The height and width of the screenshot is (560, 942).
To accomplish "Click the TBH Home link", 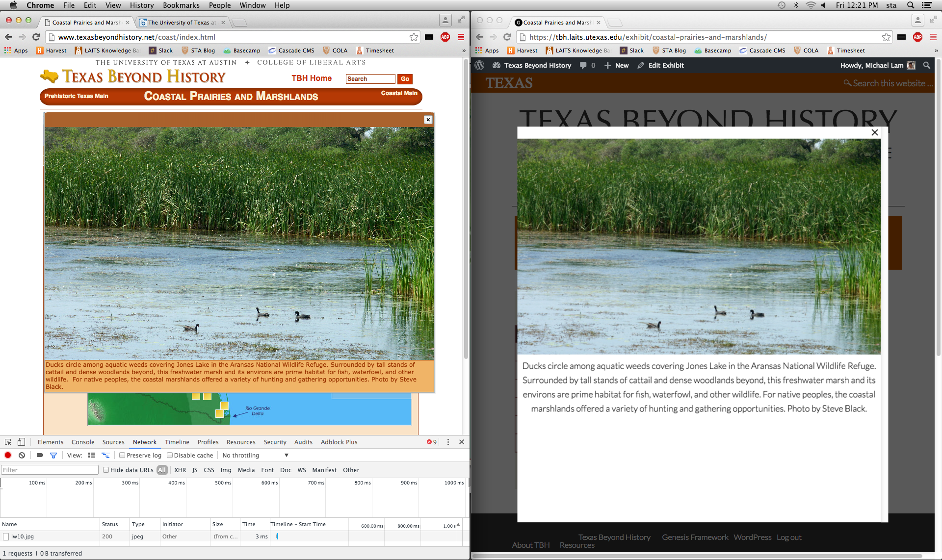I will tap(312, 78).
